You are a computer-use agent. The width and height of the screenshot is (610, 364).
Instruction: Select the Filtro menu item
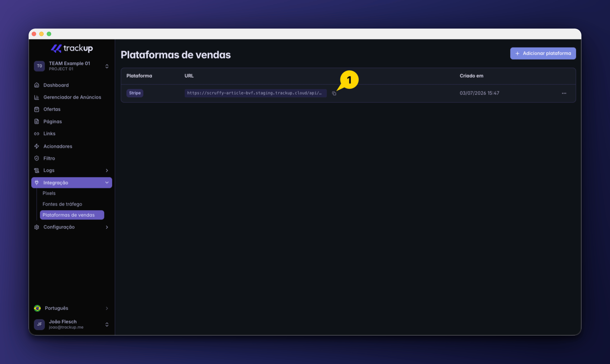(x=49, y=158)
